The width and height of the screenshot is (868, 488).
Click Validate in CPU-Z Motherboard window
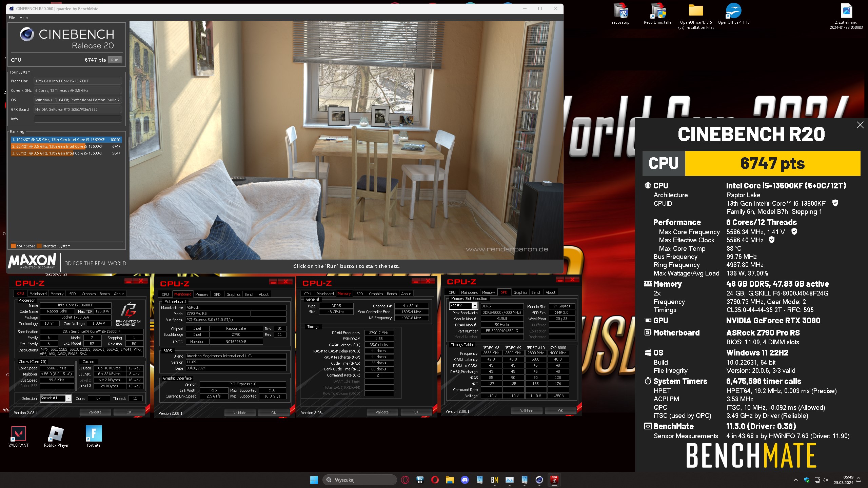(240, 413)
